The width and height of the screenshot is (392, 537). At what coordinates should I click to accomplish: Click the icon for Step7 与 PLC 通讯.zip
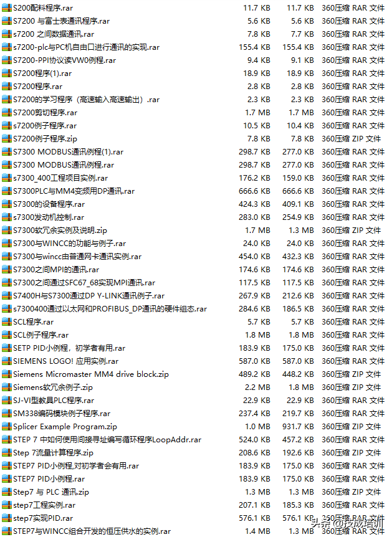click(x=7, y=492)
